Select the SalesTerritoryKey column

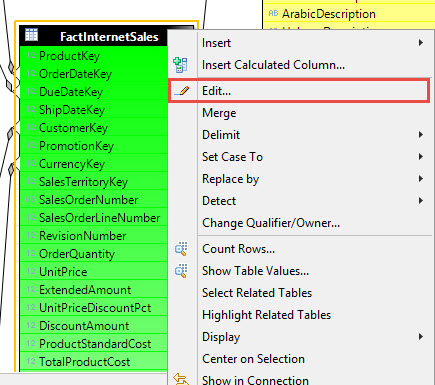point(93,181)
